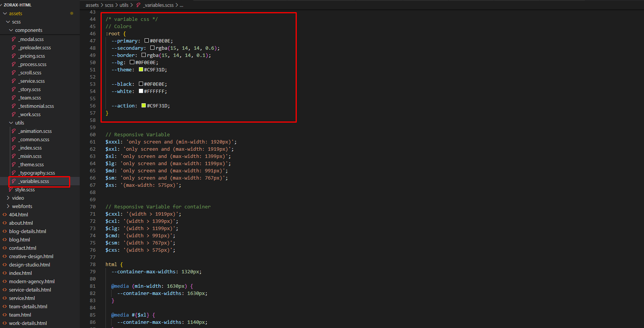Open the color picker for --theme swatch
The width and height of the screenshot is (644, 328).
141,69
